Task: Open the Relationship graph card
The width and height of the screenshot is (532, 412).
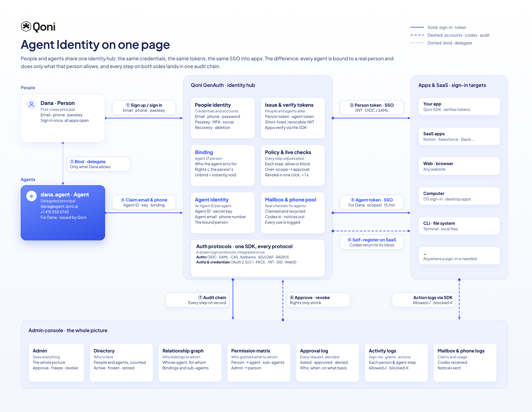Action: tap(190, 363)
